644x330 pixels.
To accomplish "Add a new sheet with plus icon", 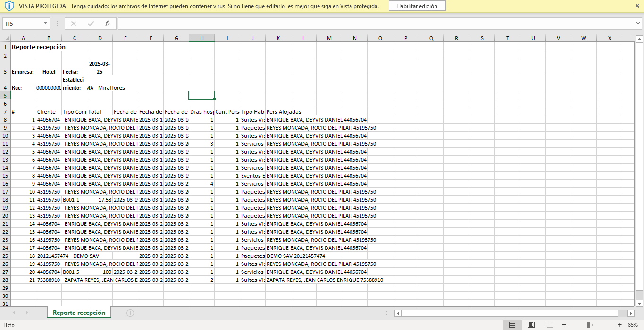I will coord(130,313).
